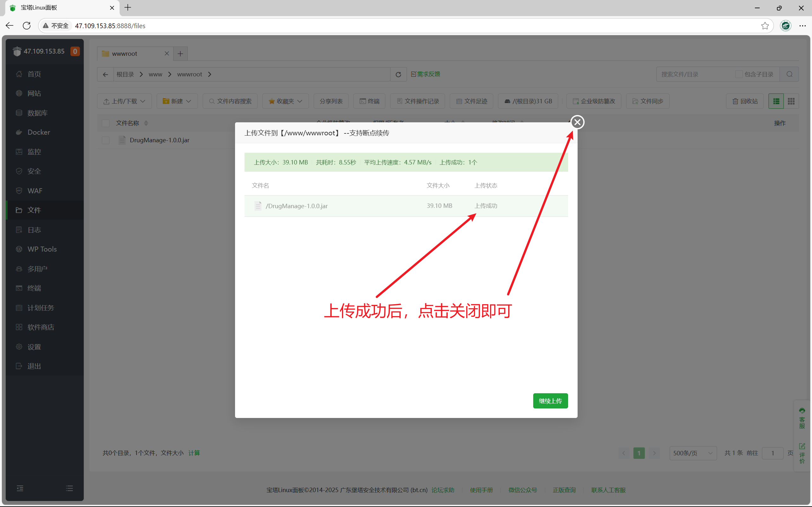Open the Docker section in the sidebar
812x507 pixels.
(x=38, y=132)
